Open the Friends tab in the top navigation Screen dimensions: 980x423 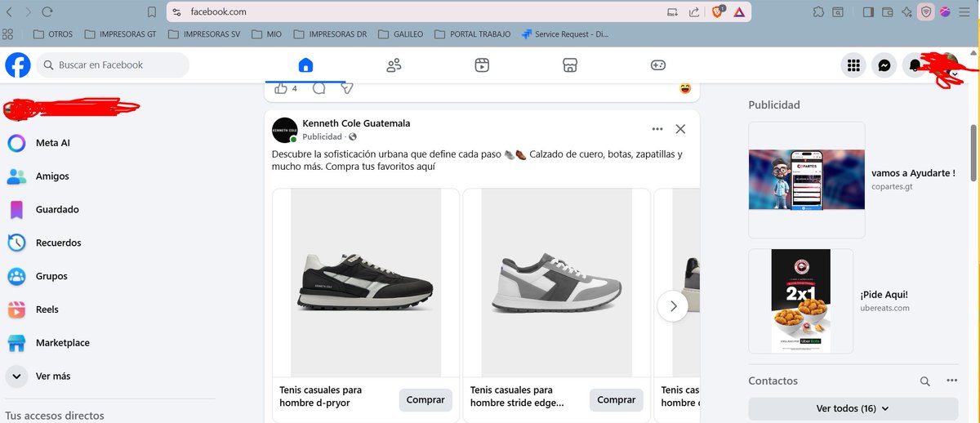394,65
